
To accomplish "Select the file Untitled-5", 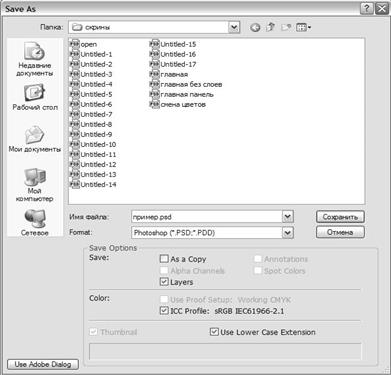I will click(92, 94).
